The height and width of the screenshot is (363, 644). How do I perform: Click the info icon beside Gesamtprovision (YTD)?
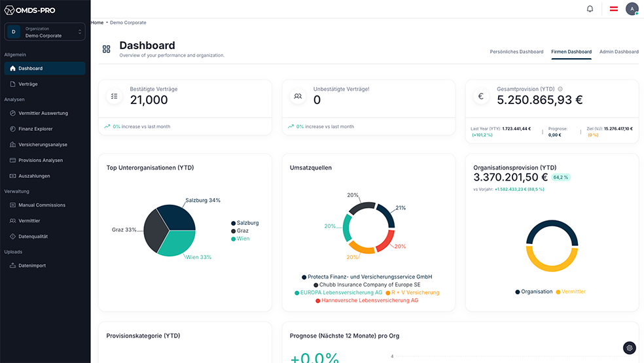(560, 89)
